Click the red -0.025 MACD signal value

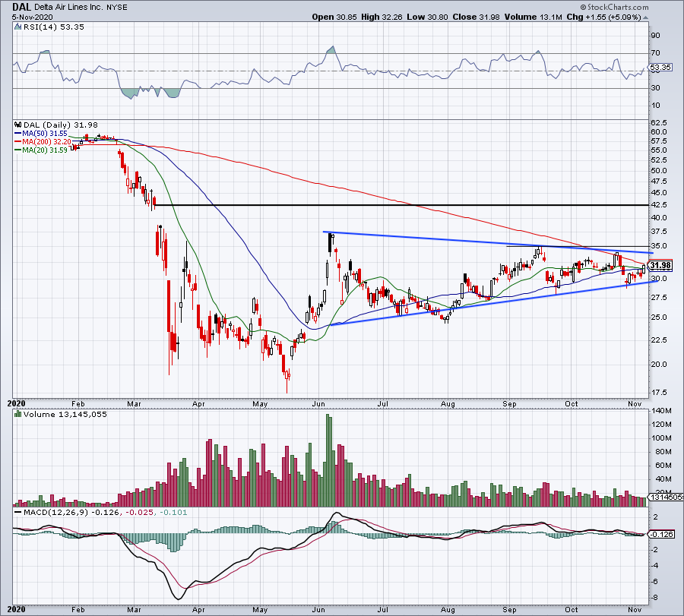tap(140, 512)
